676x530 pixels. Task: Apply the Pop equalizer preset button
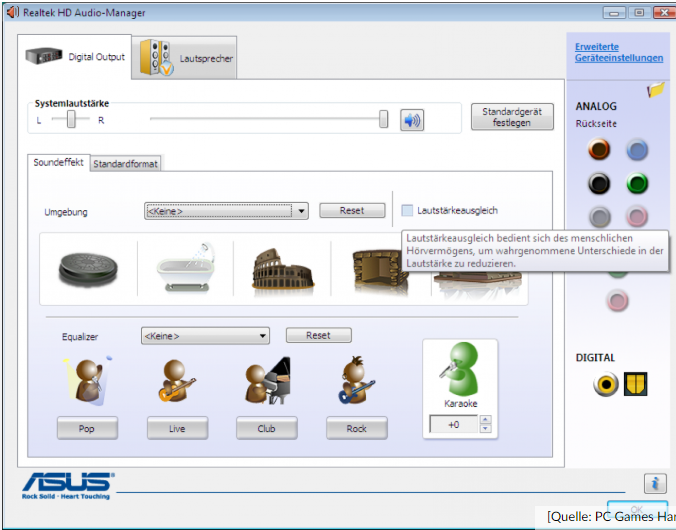coord(87,428)
